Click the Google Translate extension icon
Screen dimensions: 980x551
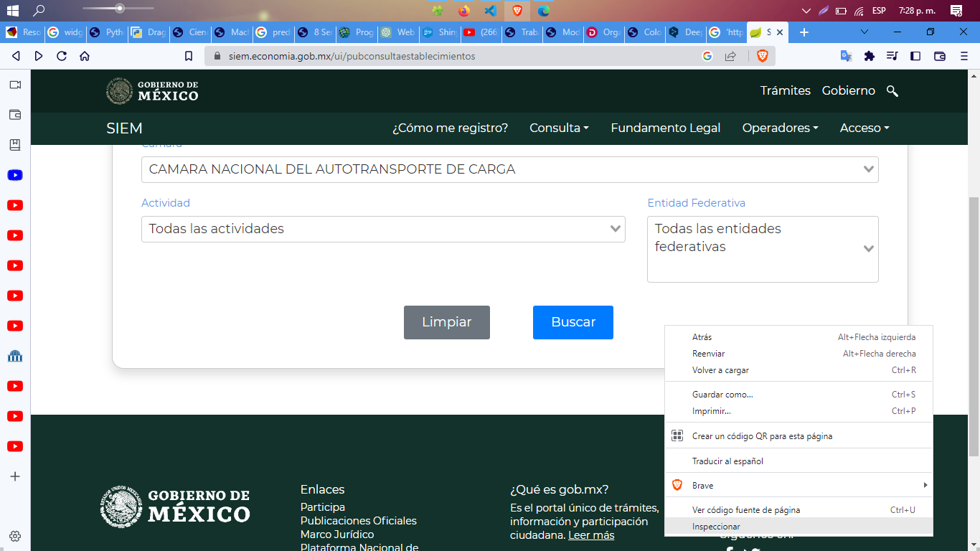(x=845, y=55)
